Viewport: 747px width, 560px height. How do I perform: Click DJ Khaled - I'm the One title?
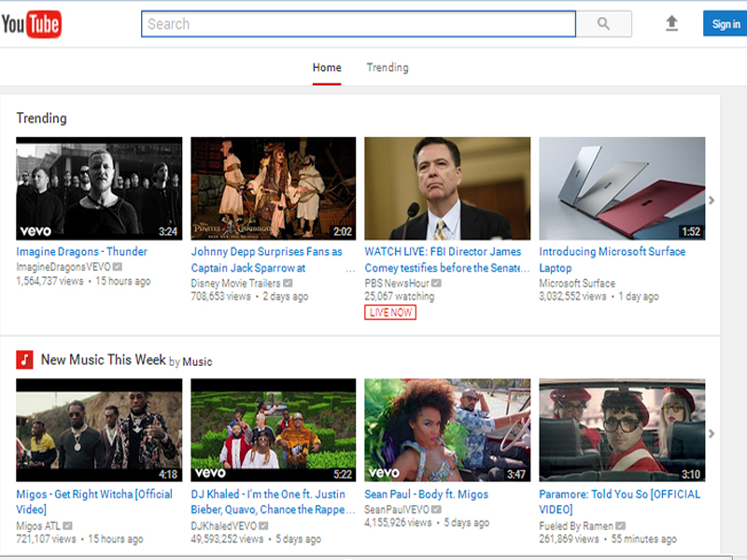[x=273, y=501]
